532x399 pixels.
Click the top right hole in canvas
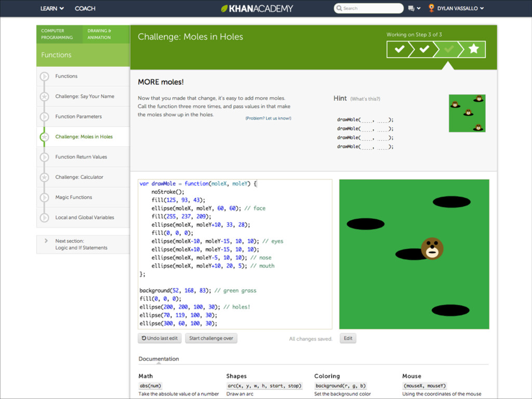click(x=451, y=202)
